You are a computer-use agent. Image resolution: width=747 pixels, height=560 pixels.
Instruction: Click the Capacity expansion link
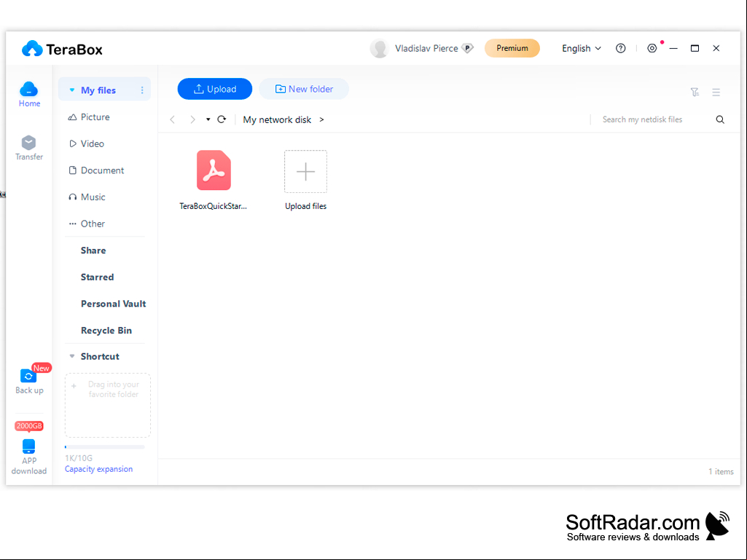tap(98, 469)
